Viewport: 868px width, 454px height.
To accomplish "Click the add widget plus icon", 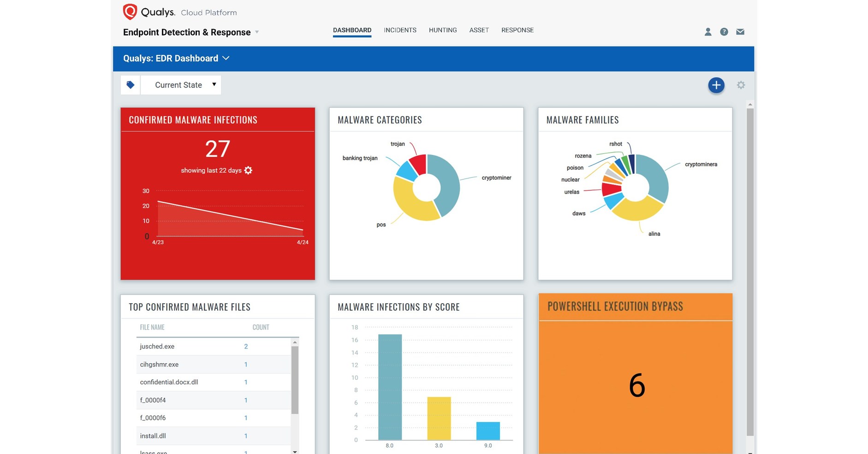I will pos(716,85).
